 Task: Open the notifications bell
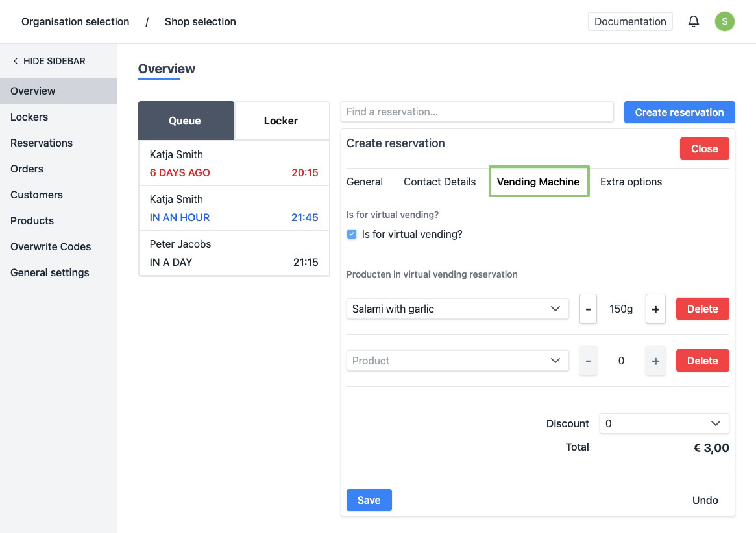tap(694, 21)
